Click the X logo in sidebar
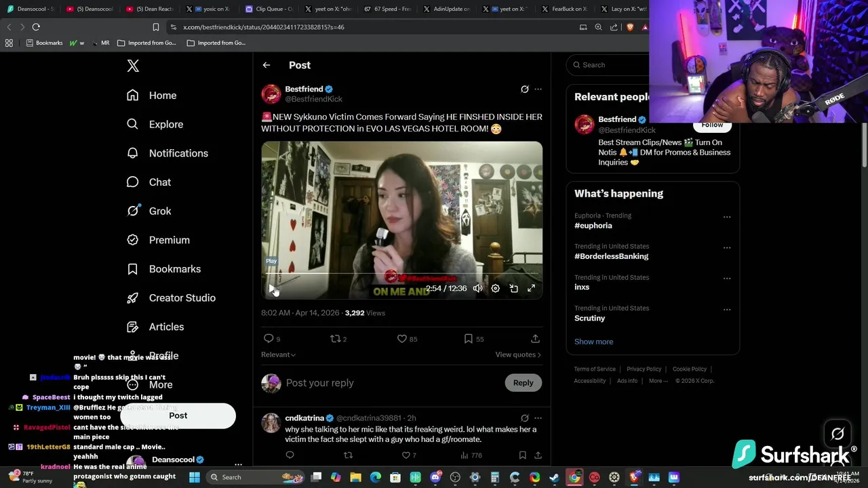 pyautogui.click(x=133, y=66)
